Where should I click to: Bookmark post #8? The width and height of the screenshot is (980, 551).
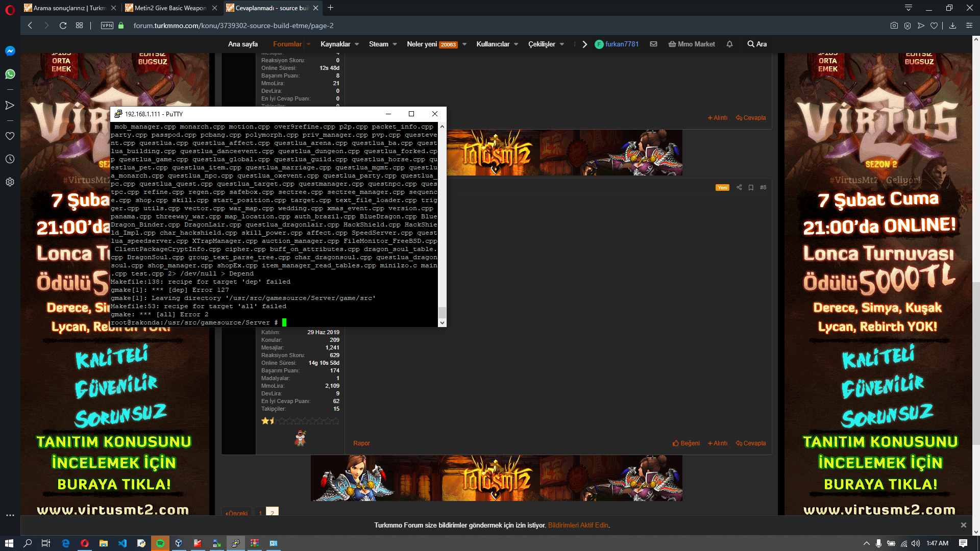751,187
